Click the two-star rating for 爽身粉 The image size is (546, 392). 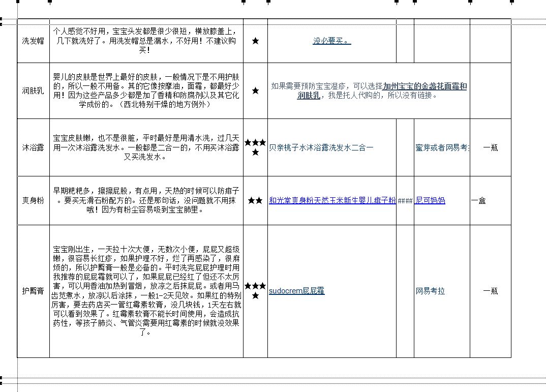pyautogui.click(x=255, y=200)
